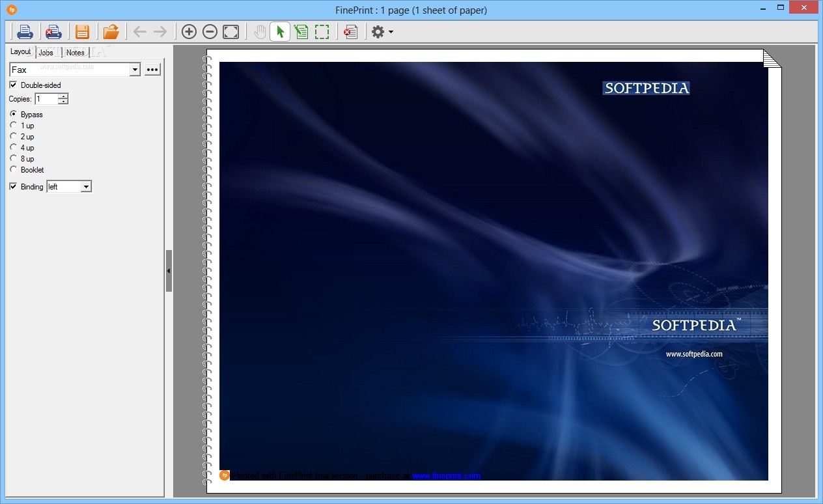Close the FinePrint window
Image resolution: width=823 pixels, height=504 pixels.
point(804,7)
